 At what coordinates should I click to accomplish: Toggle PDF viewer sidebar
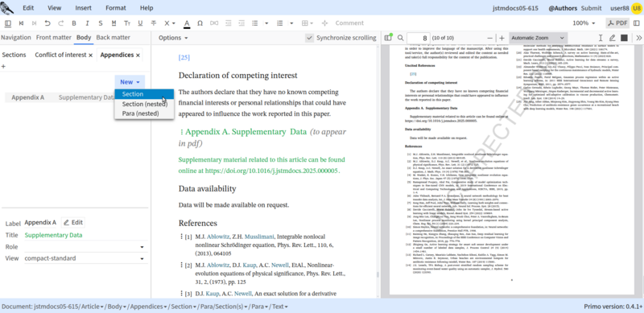[x=388, y=38]
